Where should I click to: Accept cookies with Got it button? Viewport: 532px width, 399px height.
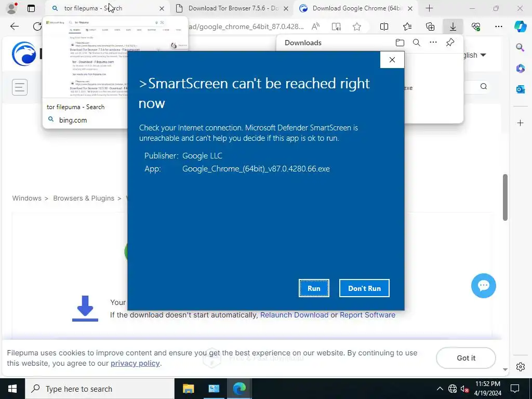tap(466, 358)
